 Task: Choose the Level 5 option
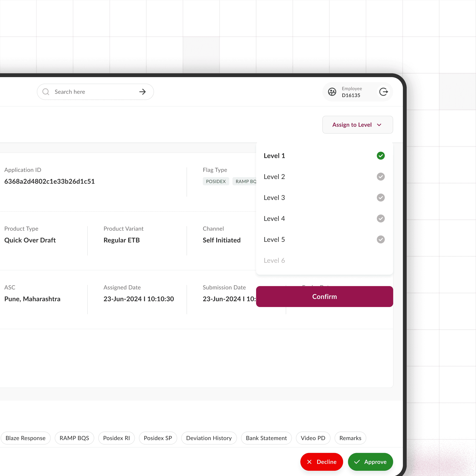pyautogui.click(x=274, y=239)
